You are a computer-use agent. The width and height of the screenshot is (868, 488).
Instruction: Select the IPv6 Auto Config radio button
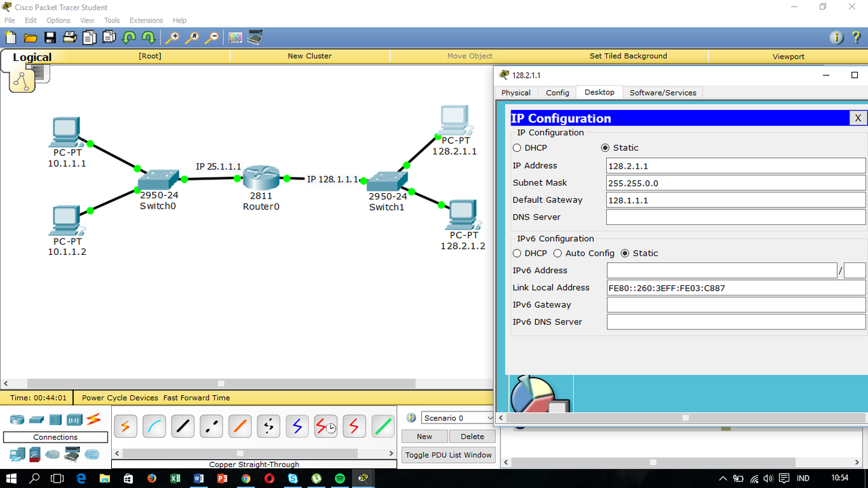tap(557, 253)
